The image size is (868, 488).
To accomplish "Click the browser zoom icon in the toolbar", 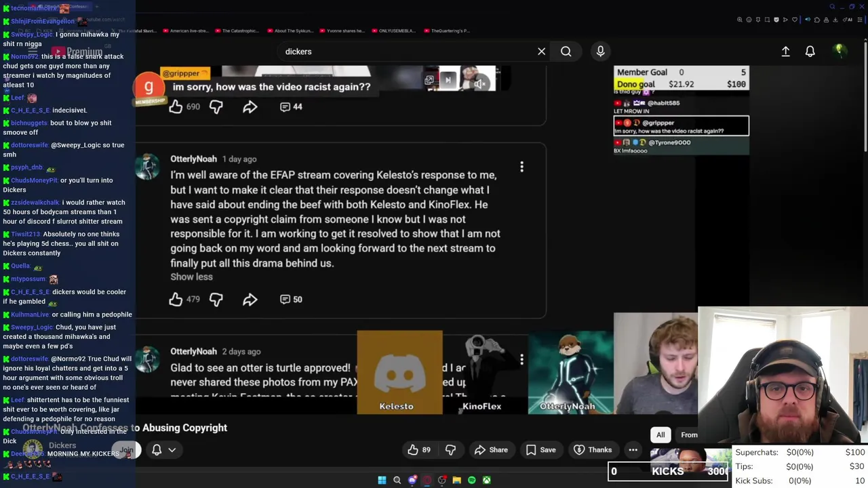I will (739, 20).
